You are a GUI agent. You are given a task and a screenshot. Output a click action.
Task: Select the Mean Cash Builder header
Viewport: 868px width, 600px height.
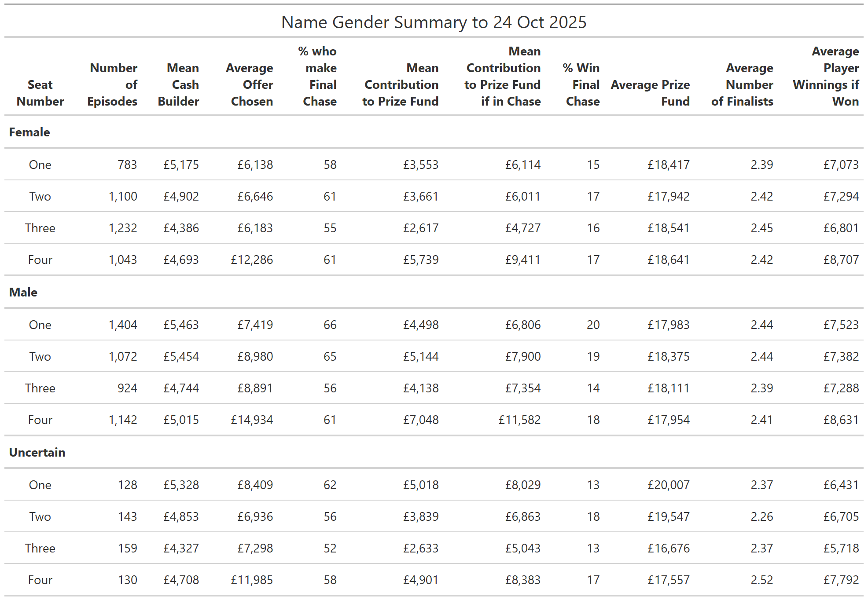click(179, 84)
